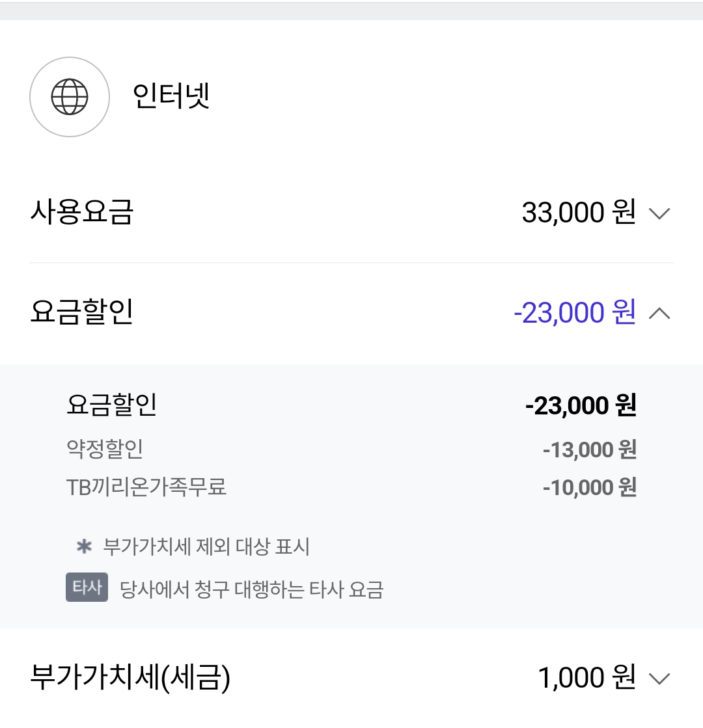
Task: Click the asterisk symbol in the notes
Action: pyautogui.click(x=84, y=546)
